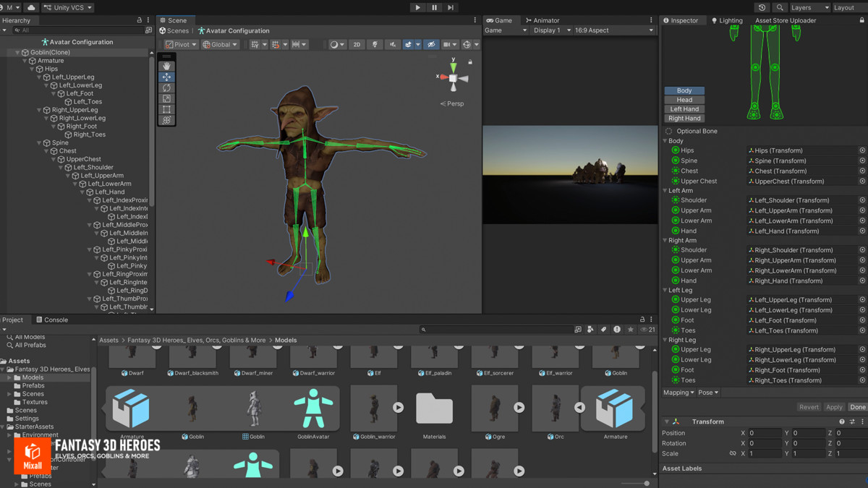Click the Pause button in top toolbar
868x488 pixels.
tap(434, 7)
